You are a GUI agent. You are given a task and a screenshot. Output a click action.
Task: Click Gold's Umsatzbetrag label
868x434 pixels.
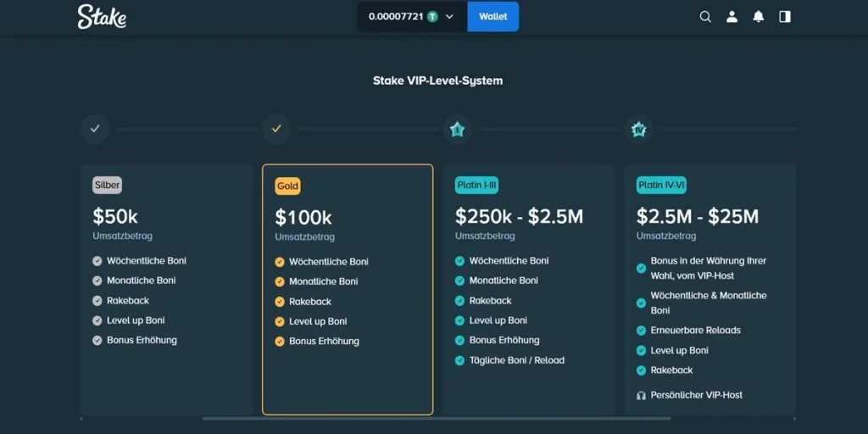304,237
